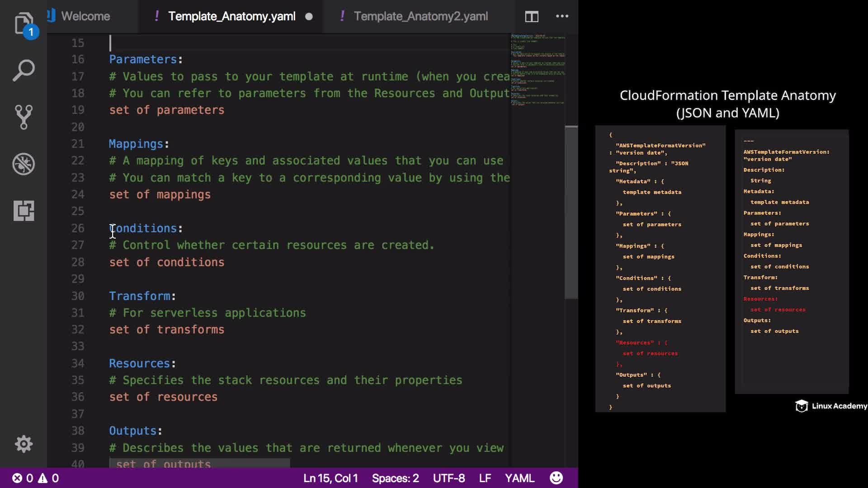Open the Manage settings gear
This screenshot has width=868, height=488.
[24, 444]
